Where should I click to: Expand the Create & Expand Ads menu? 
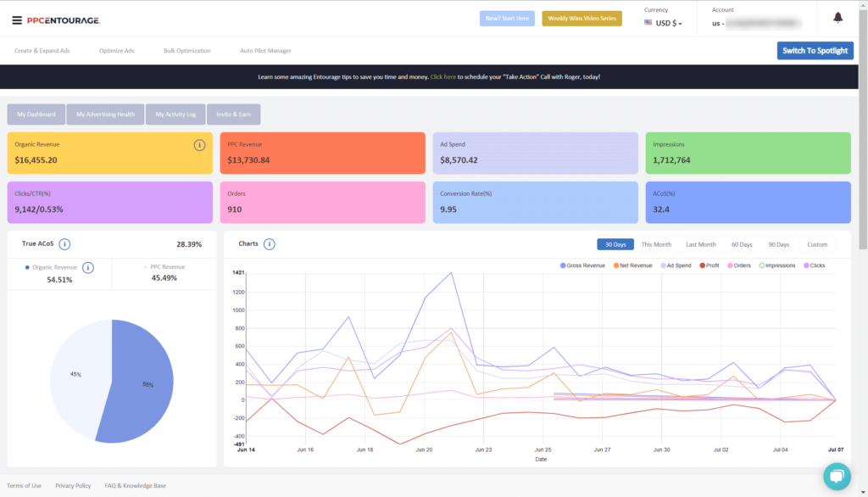click(x=42, y=50)
